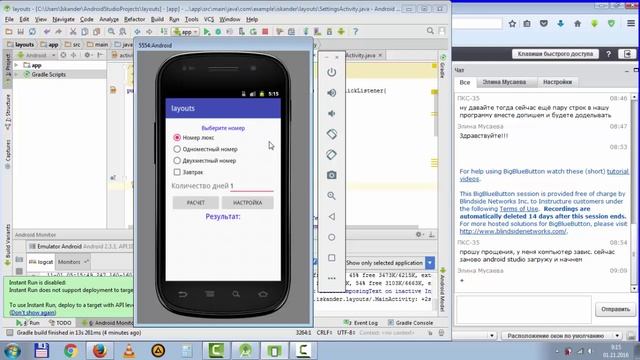Stop the app with the red square icon

click(x=265, y=31)
